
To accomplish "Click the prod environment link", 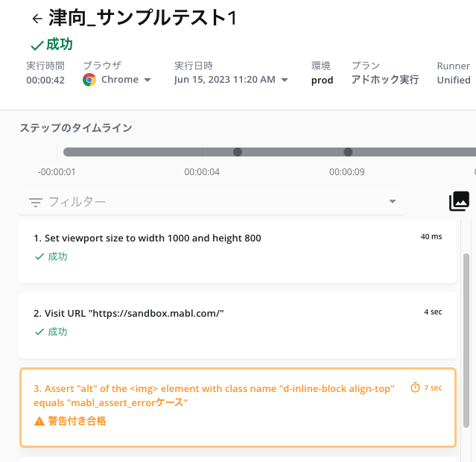I will [322, 80].
